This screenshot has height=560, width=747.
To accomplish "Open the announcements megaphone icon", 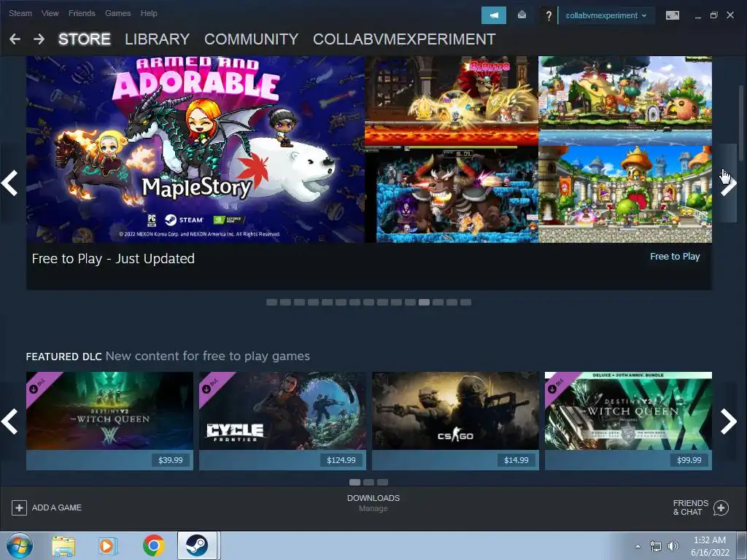I will (x=494, y=15).
